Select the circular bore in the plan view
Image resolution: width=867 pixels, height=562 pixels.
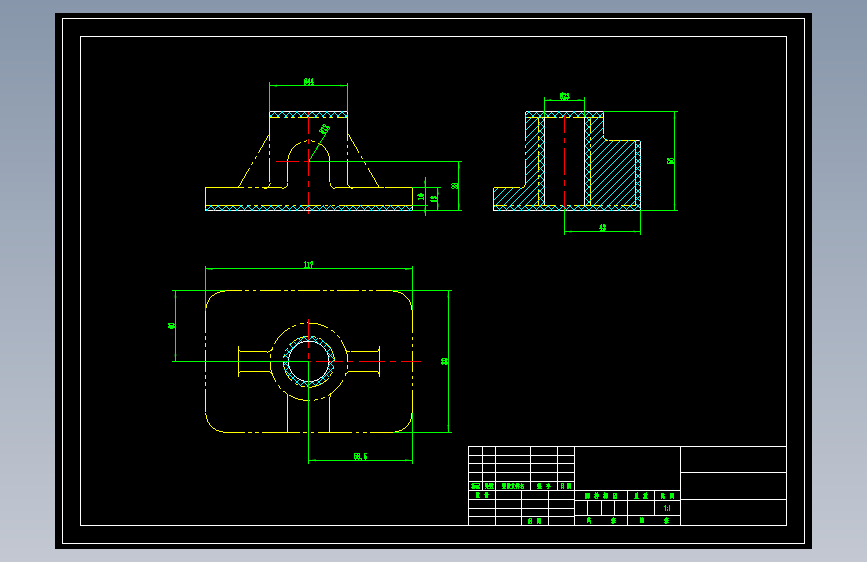tap(309, 361)
